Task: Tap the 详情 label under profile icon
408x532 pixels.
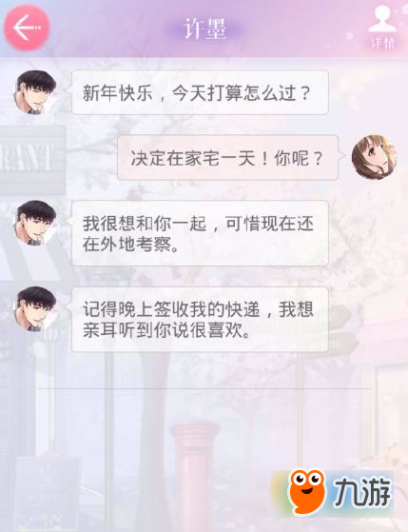Action: [x=383, y=44]
